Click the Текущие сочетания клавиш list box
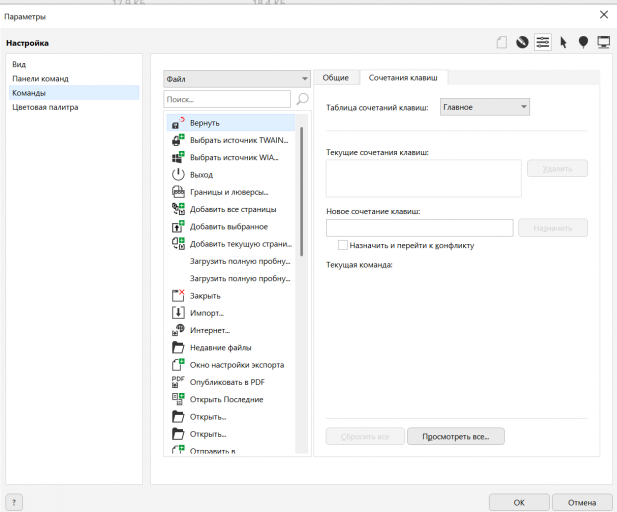617x512 pixels. (424, 178)
